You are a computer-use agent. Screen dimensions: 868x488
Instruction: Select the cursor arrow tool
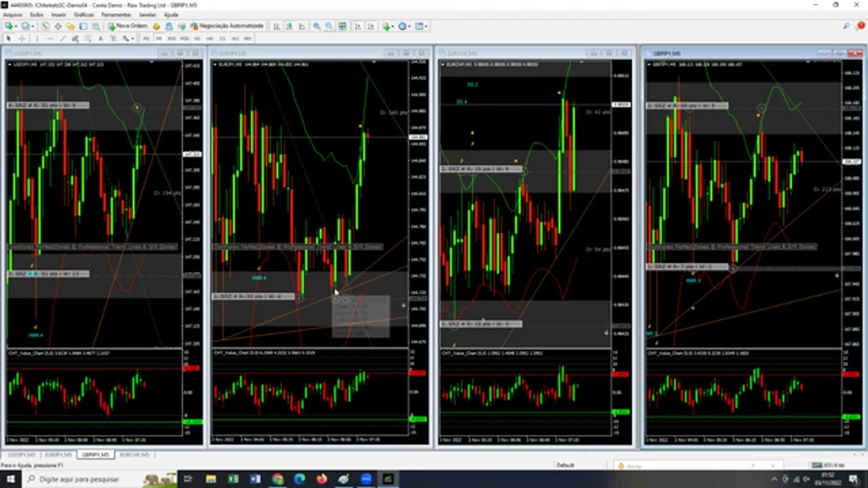pos(9,38)
